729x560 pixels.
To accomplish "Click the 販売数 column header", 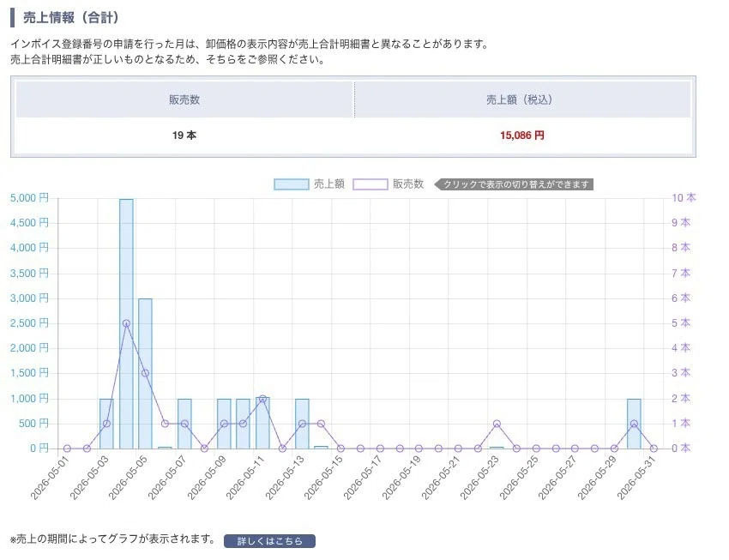I will pos(184,99).
